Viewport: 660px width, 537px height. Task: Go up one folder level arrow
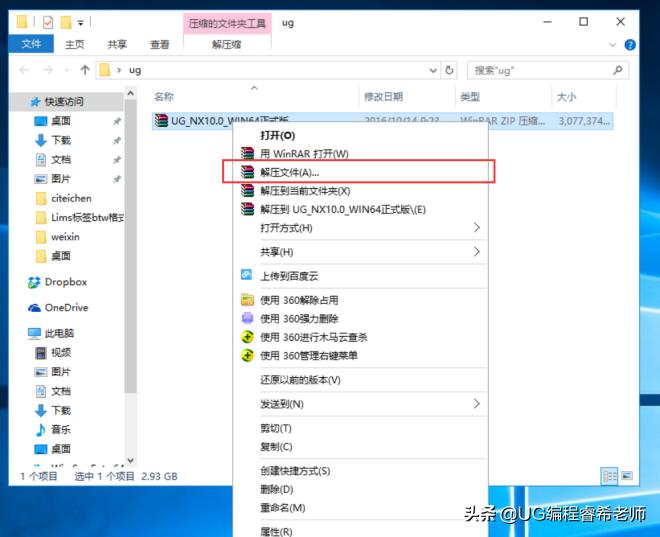tap(85, 70)
